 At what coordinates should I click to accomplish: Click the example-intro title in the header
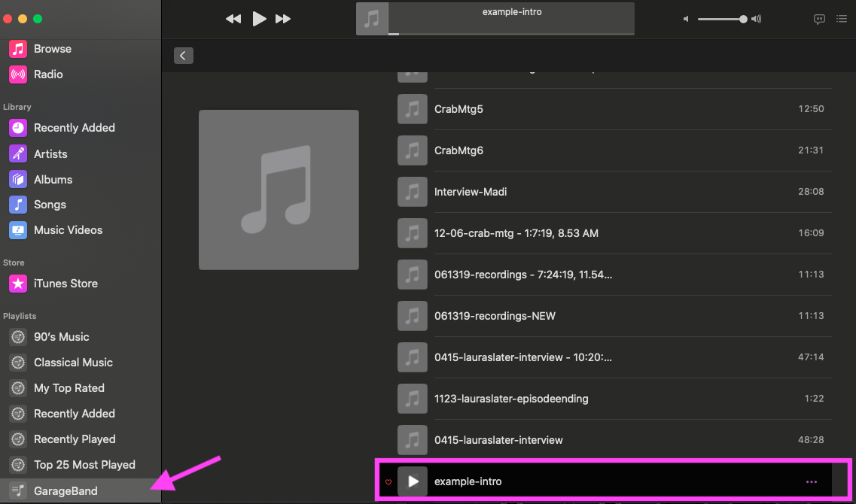(x=512, y=12)
